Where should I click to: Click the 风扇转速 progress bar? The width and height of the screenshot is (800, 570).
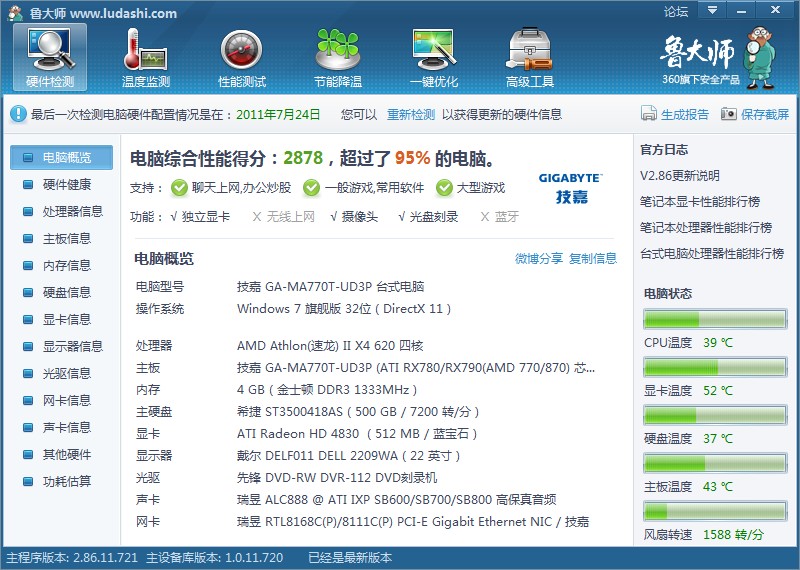pyautogui.click(x=715, y=511)
